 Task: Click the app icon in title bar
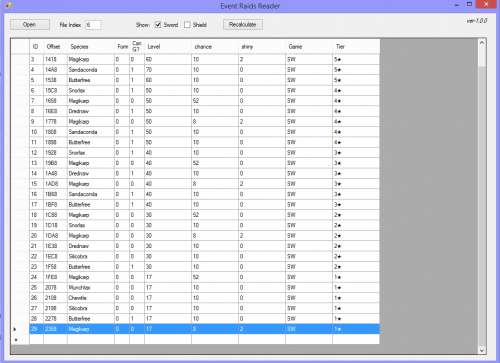point(9,6)
